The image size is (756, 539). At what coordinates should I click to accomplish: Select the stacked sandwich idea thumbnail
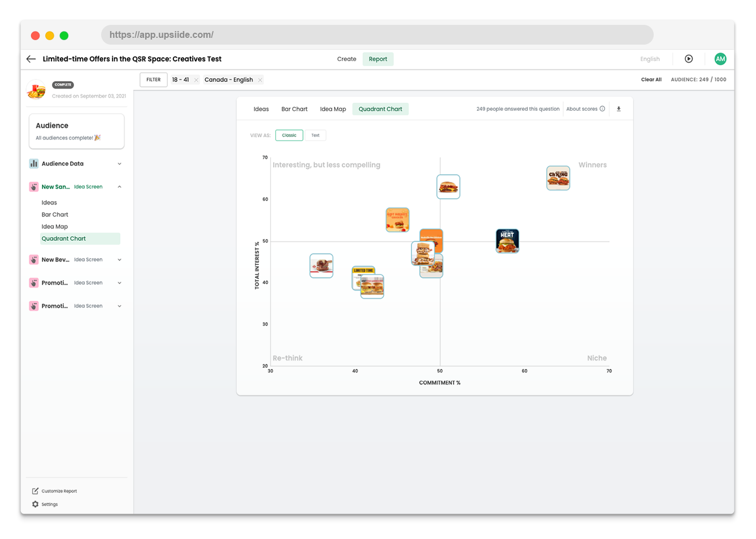[422, 253]
